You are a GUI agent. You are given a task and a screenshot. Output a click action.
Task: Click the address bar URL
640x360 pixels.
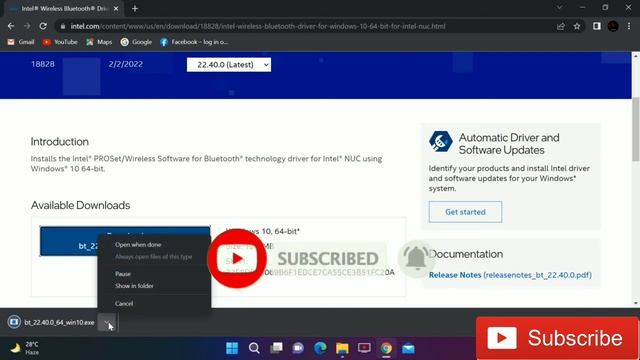click(258, 26)
